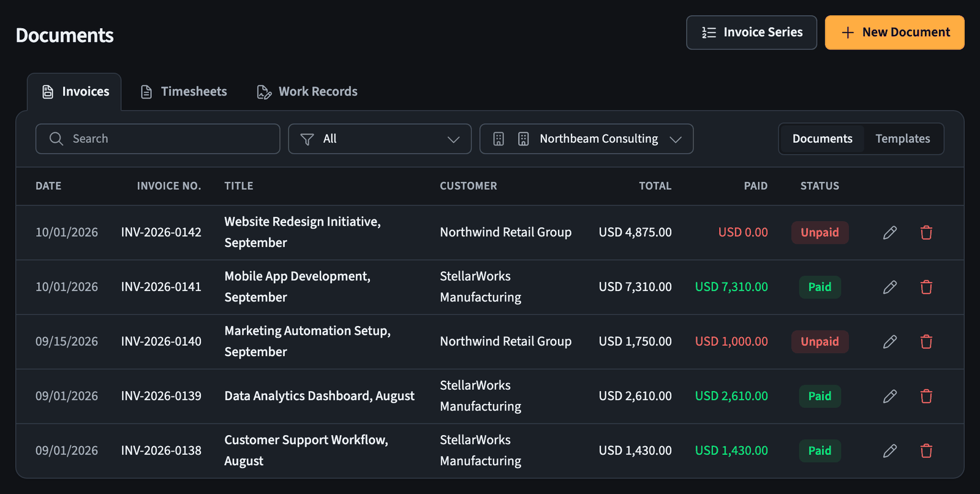Switch to the Timesheets tab
The width and height of the screenshot is (980, 494).
[184, 92]
